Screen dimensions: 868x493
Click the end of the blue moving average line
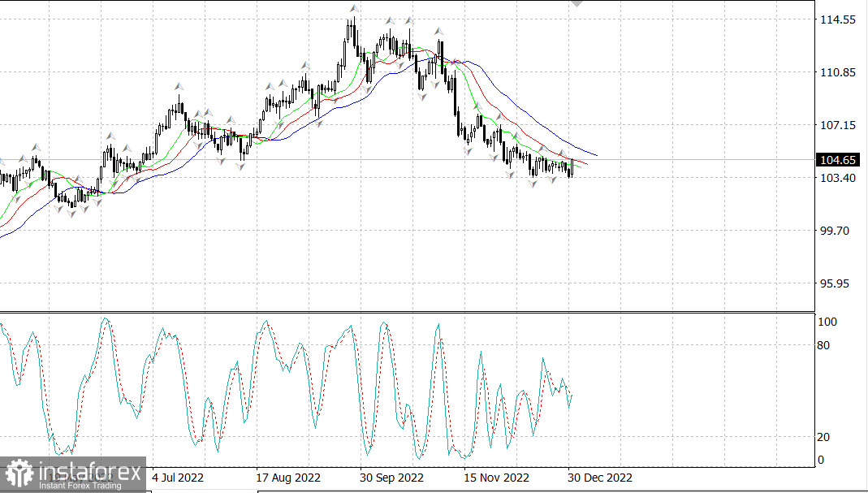tap(597, 155)
